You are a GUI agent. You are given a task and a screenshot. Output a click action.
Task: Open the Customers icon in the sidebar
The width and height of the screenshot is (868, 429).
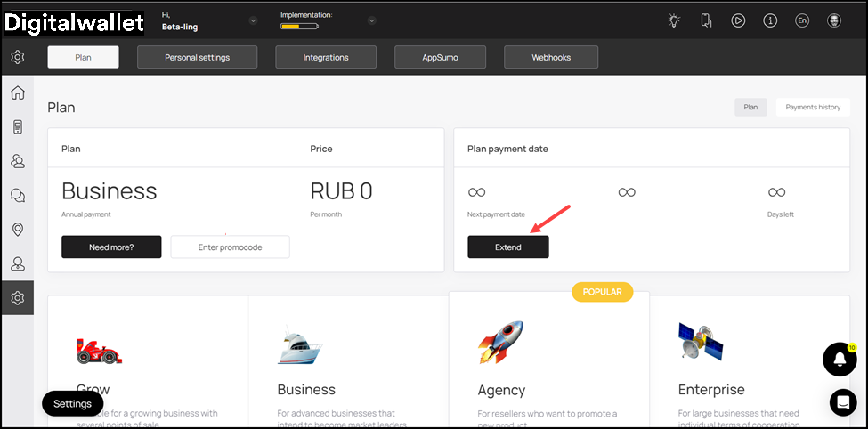point(17,161)
